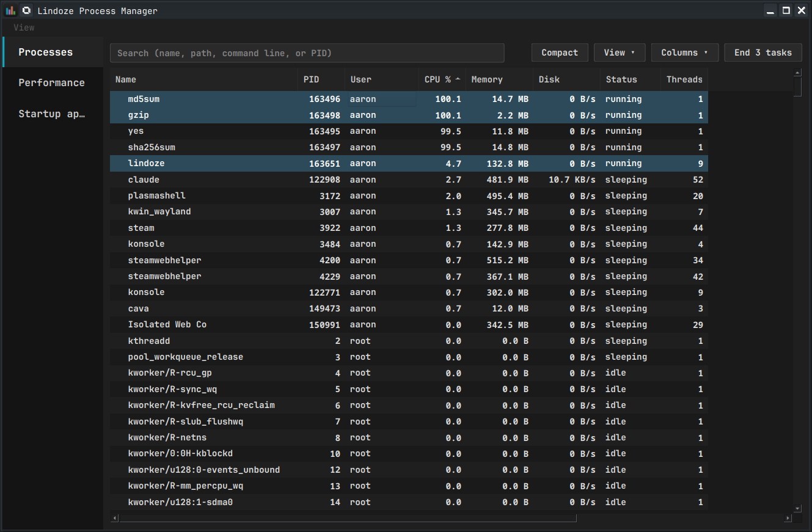Sort by the Disk column header
The image size is (812, 532).
pos(566,79)
